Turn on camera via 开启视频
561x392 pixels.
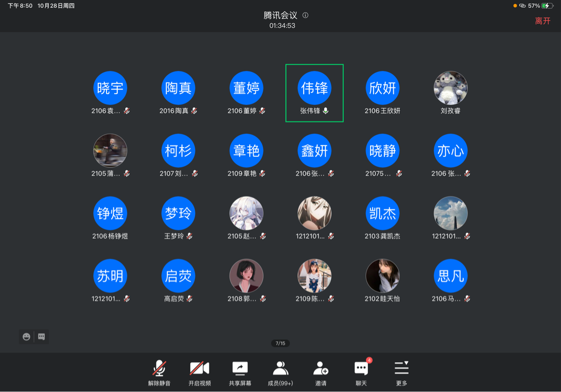pyautogui.click(x=199, y=372)
